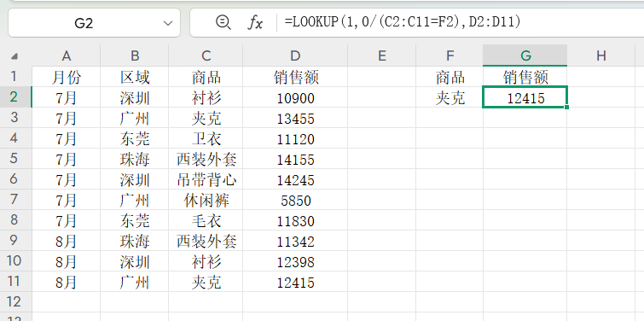The height and width of the screenshot is (321, 644).
Task: Click cell F1 header 商品
Action: (x=450, y=77)
